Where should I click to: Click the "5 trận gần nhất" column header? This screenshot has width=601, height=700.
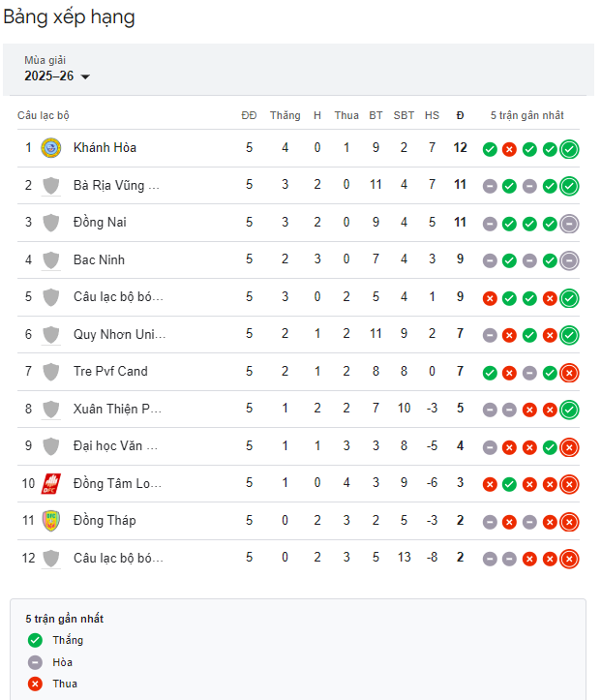pos(526,115)
